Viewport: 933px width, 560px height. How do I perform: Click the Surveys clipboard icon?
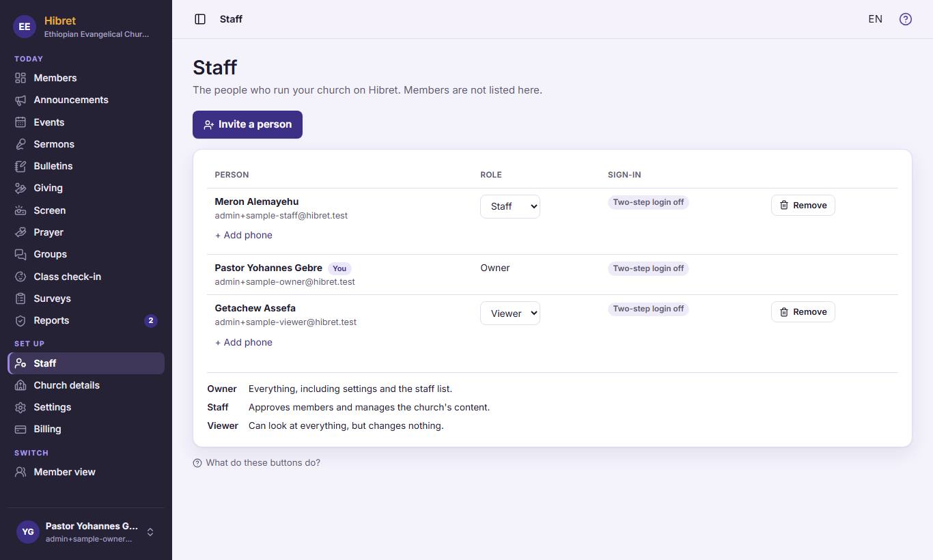pos(20,298)
